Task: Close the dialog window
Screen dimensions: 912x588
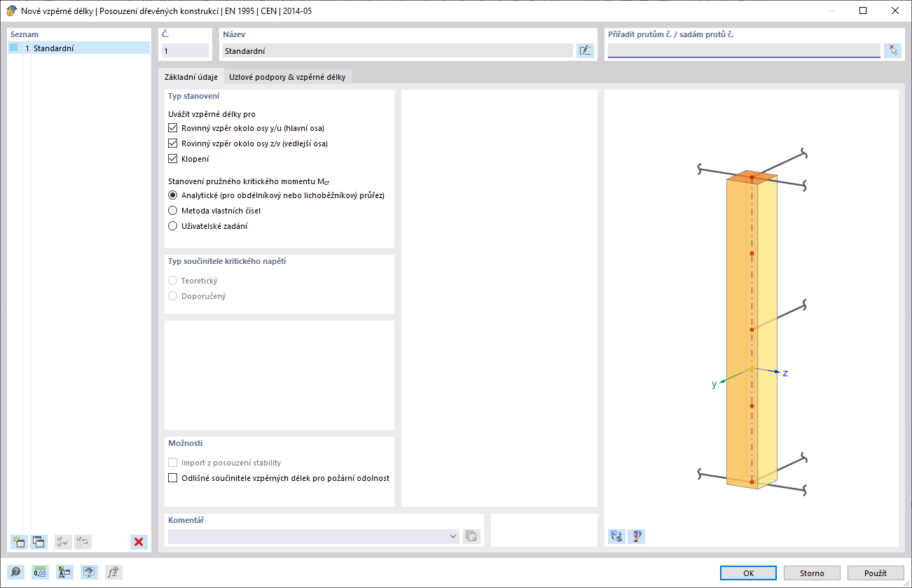Action: [895, 10]
